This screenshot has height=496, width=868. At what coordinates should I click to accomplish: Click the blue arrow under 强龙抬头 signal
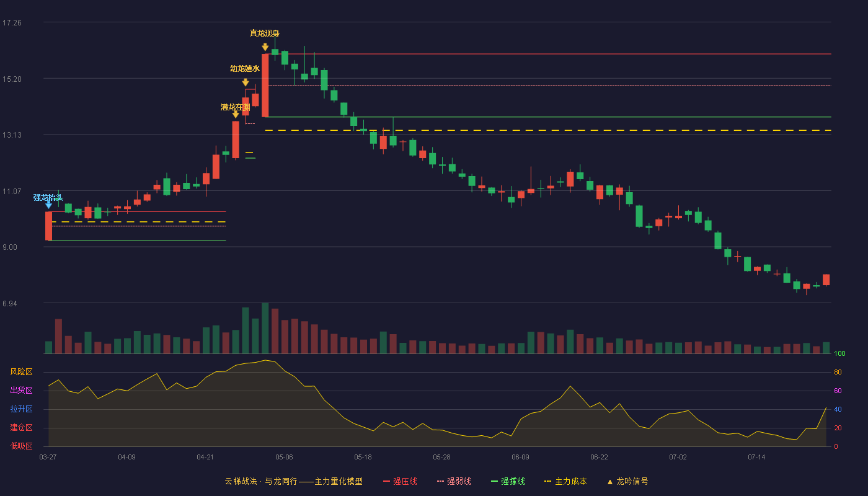point(48,205)
